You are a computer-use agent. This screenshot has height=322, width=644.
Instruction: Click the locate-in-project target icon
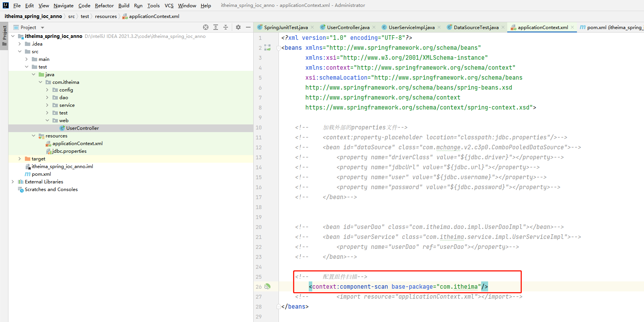[x=206, y=27]
